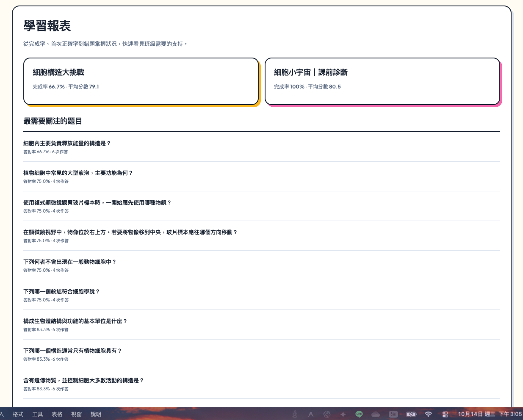
Task: Click the ChatGPT menu bar icon
Action: click(327, 414)
